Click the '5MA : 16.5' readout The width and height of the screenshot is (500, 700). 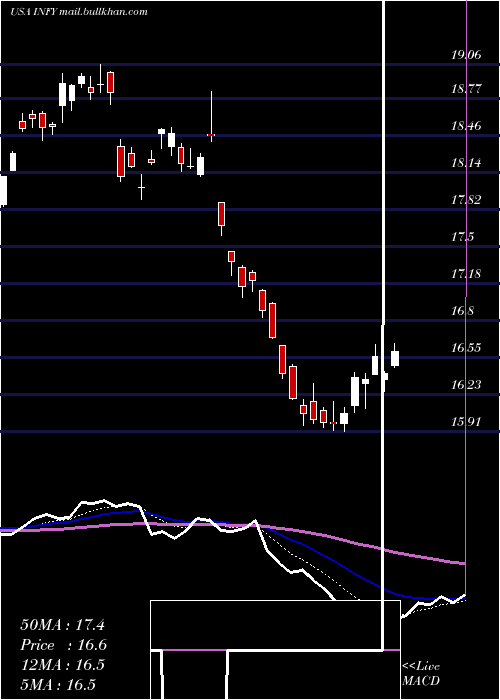coord(58,685)
